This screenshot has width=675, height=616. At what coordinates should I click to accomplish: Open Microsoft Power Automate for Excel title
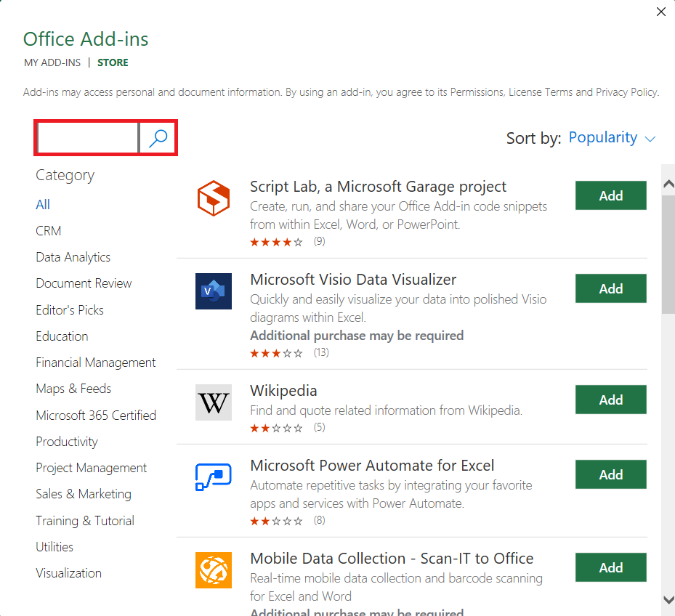[372, 466]
